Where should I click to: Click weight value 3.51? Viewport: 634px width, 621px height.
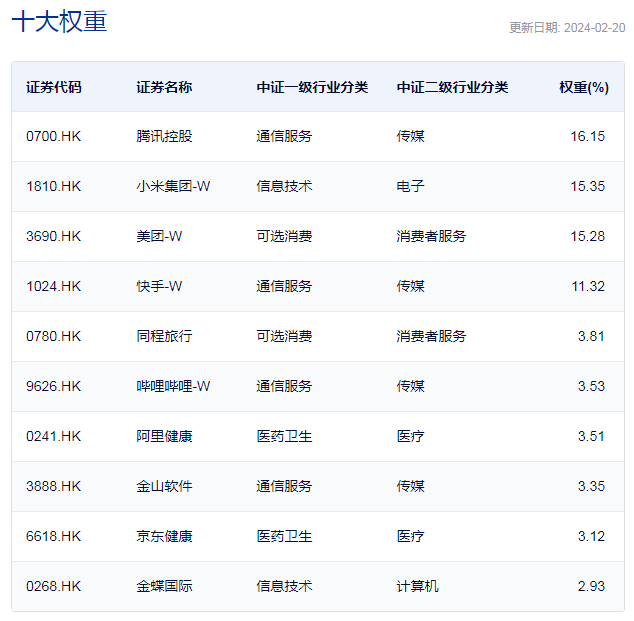point(591,436)
